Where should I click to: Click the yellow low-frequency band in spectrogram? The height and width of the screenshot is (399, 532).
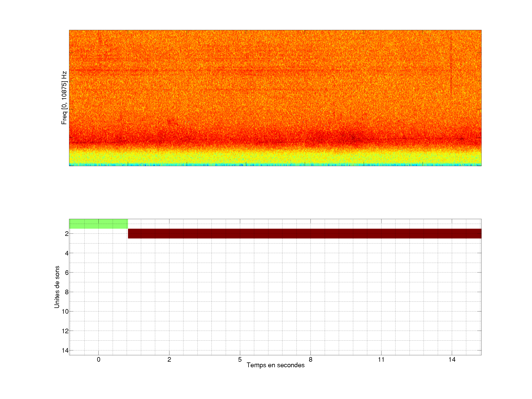coord(275,158)
